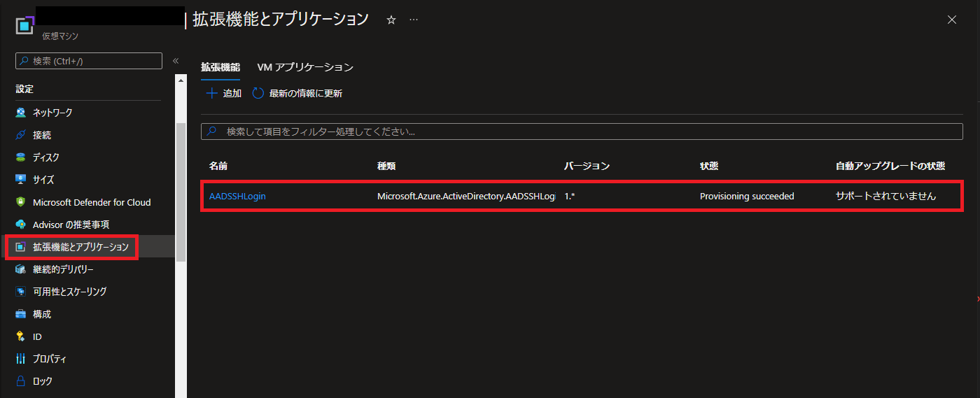Open the 可用性とスケーリング label

[x=70, y=292]
